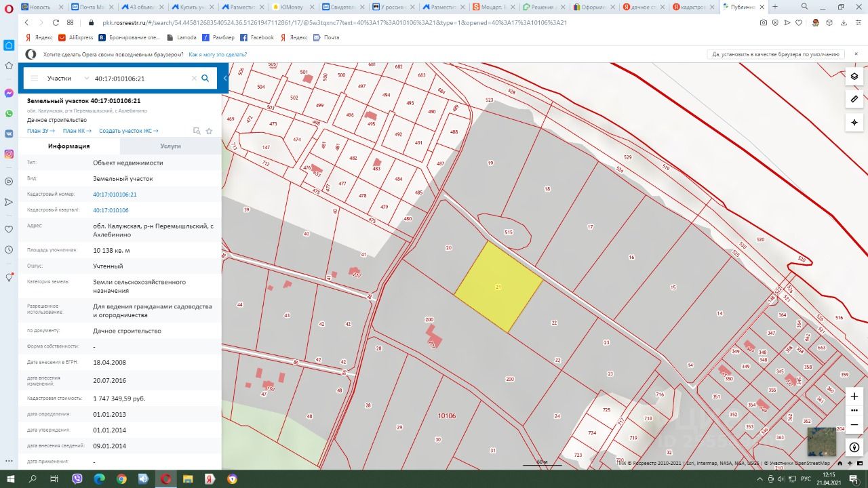Open Lamoda bookmark
868x488 pixels.
point(181,37)
